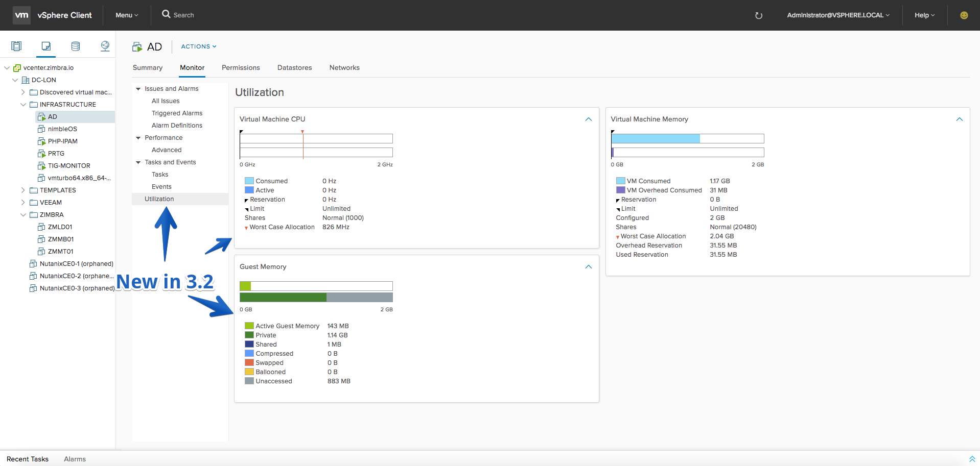Screen dimensions: 980x466
Task: Open the Tasks item under Tasks and Events
Action: [160, 175]
